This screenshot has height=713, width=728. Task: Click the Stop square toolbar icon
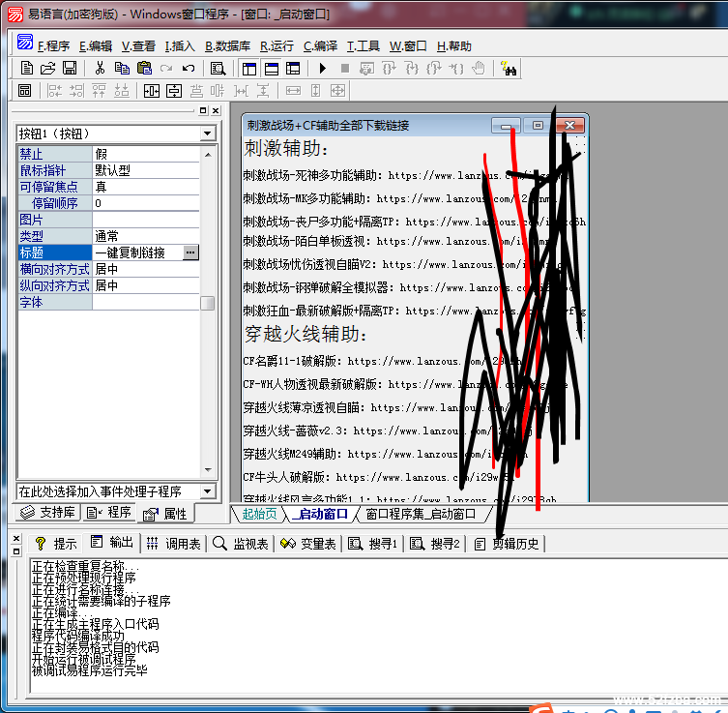345,69
